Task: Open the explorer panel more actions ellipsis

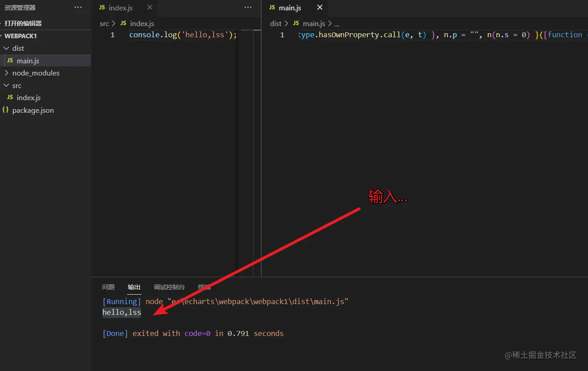Action: pyautogui.click(x=78, y=8)
